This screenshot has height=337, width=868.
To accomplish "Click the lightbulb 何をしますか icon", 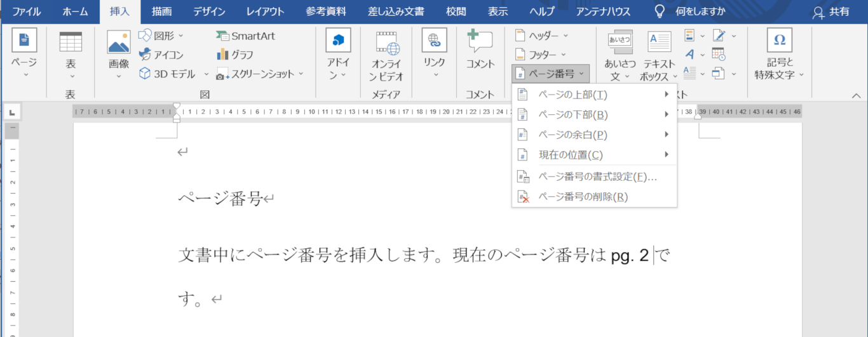I will (x=660, y=11).
